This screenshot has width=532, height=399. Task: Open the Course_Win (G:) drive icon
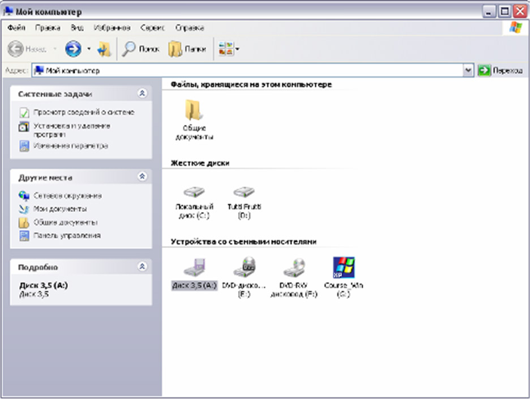point(344,266)
